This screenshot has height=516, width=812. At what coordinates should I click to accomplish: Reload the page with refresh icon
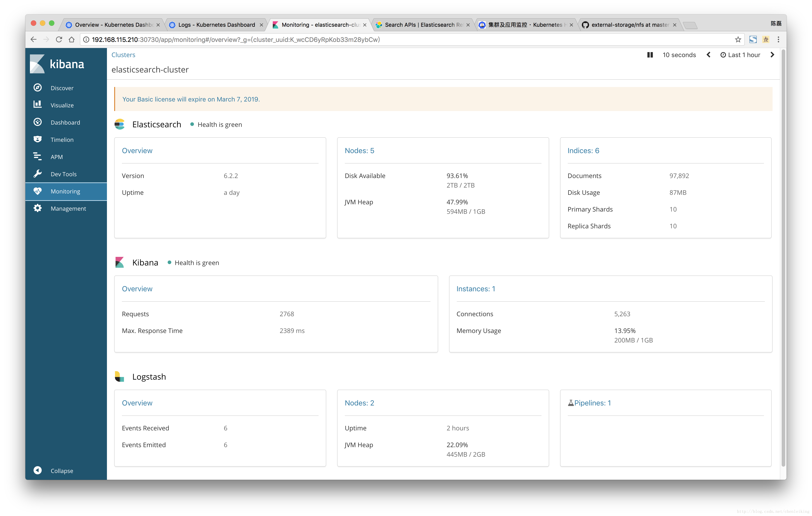(x=59, y=39)
